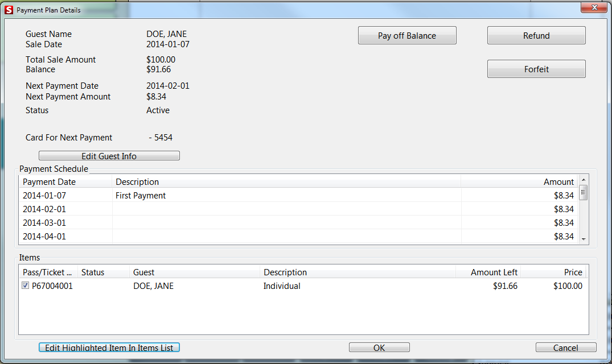Cancel the payment plan dialog
Image resolution: width=612 pixels, height=364 pixels.
click(x=566, y=348)
